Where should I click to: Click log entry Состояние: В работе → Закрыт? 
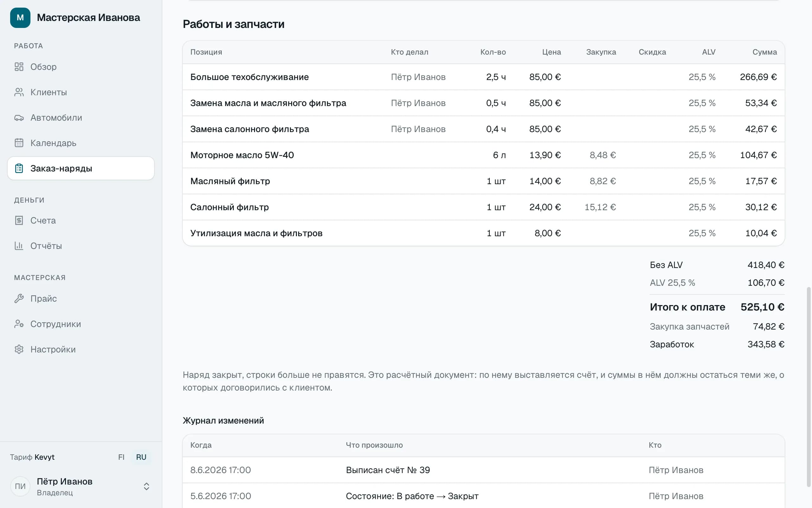coord(412,496)
